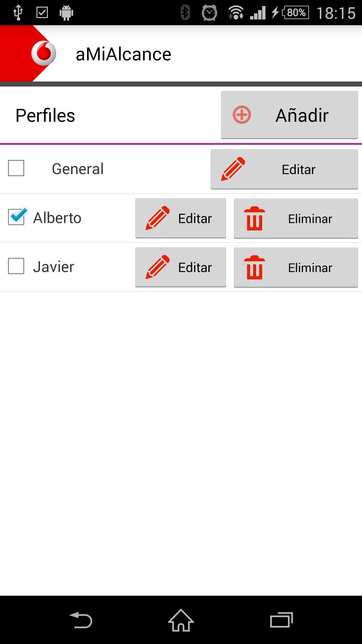Select the Alberto profile name
This screenshot has width=362, height=644.
click(x=57, y=218)
